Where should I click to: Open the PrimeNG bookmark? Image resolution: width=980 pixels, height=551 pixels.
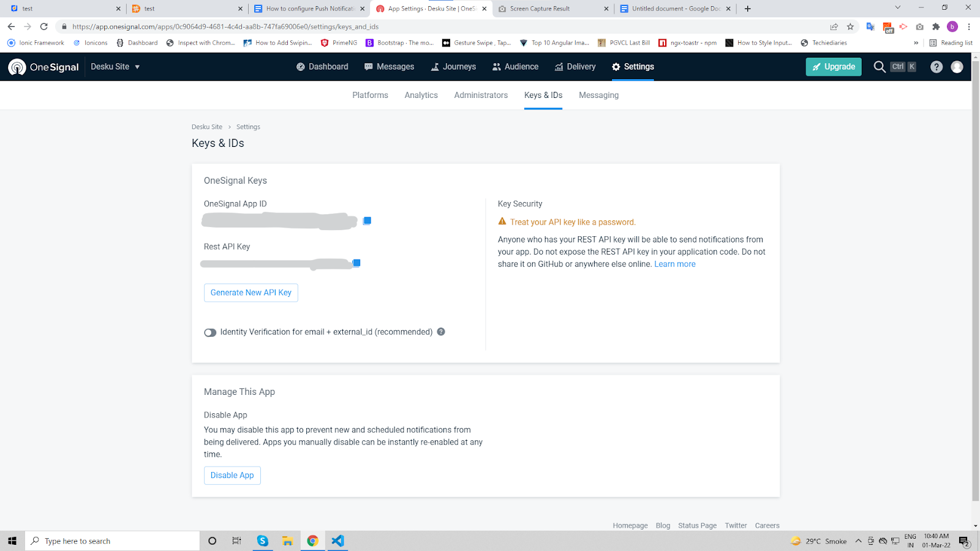(x=339, y=43)
